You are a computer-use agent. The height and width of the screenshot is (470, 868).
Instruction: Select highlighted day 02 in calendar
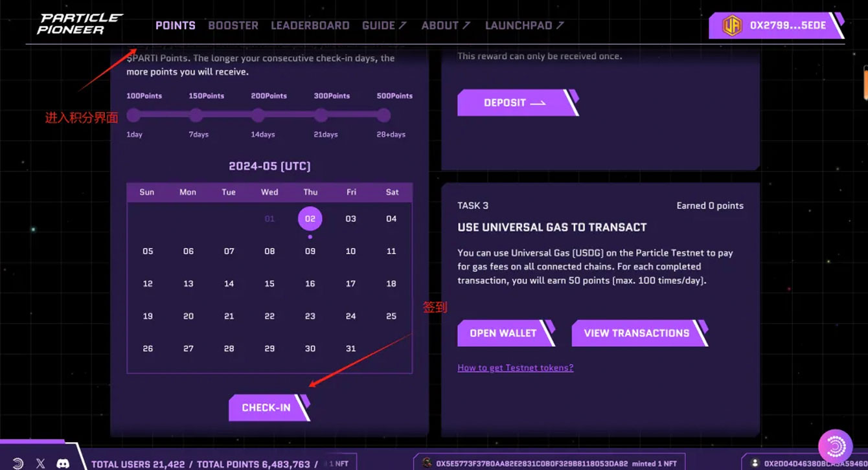(x=310, y=219)
